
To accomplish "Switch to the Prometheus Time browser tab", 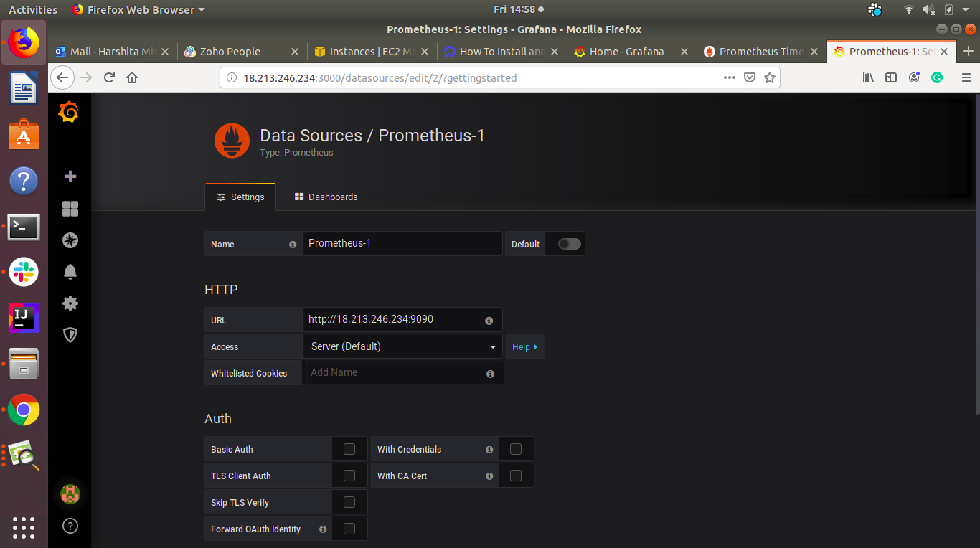I will point(761,52).
